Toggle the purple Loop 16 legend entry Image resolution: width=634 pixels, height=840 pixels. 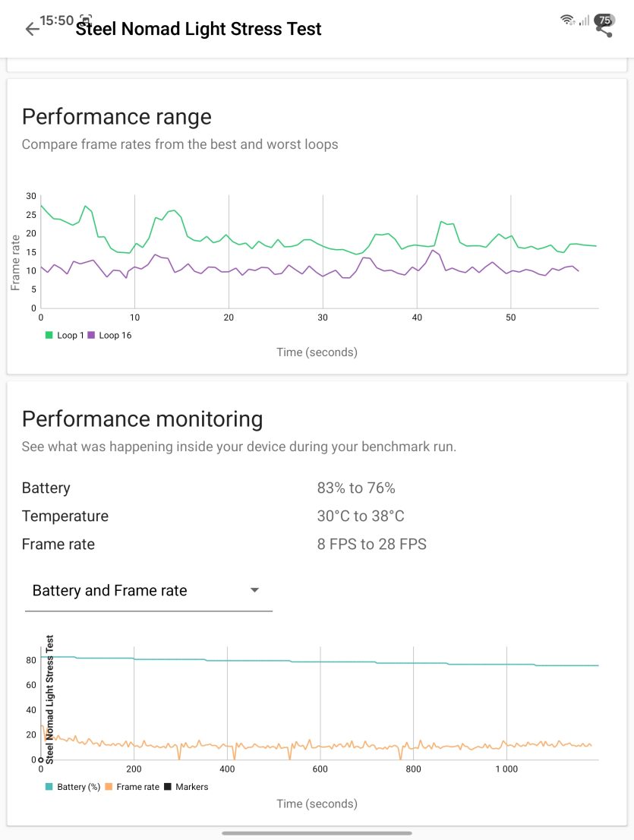pos(109,336)
